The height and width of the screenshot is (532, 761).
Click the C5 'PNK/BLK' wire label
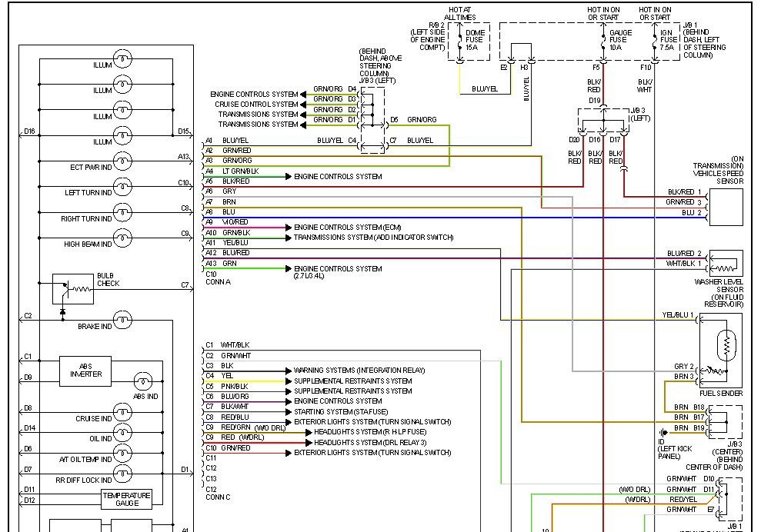pyautogui.click(x=235, y=387)
